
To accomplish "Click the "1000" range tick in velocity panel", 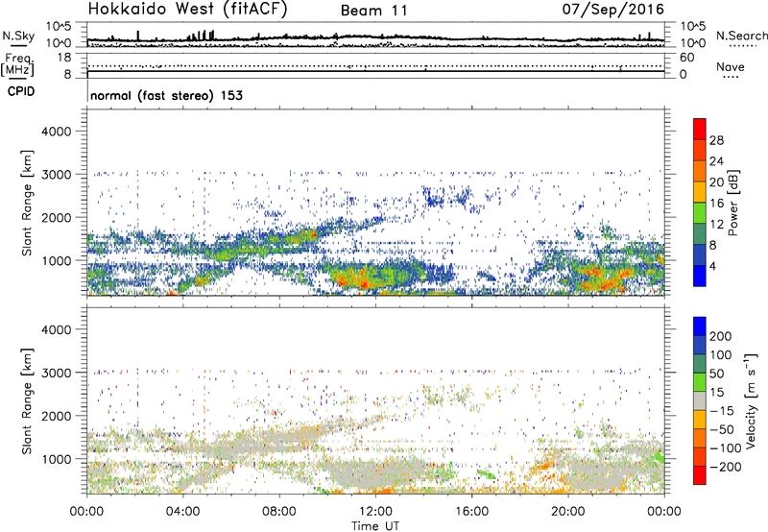I will (56, 459).
